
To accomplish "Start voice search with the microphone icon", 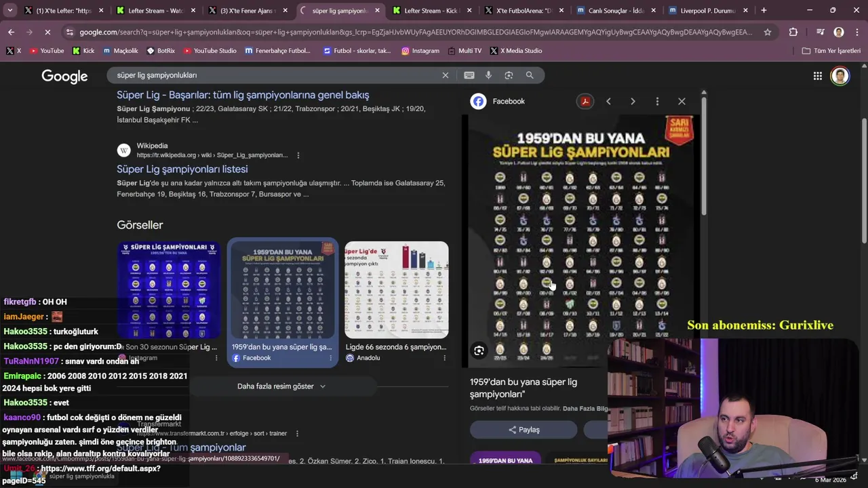I will click(x=488, y=75).
